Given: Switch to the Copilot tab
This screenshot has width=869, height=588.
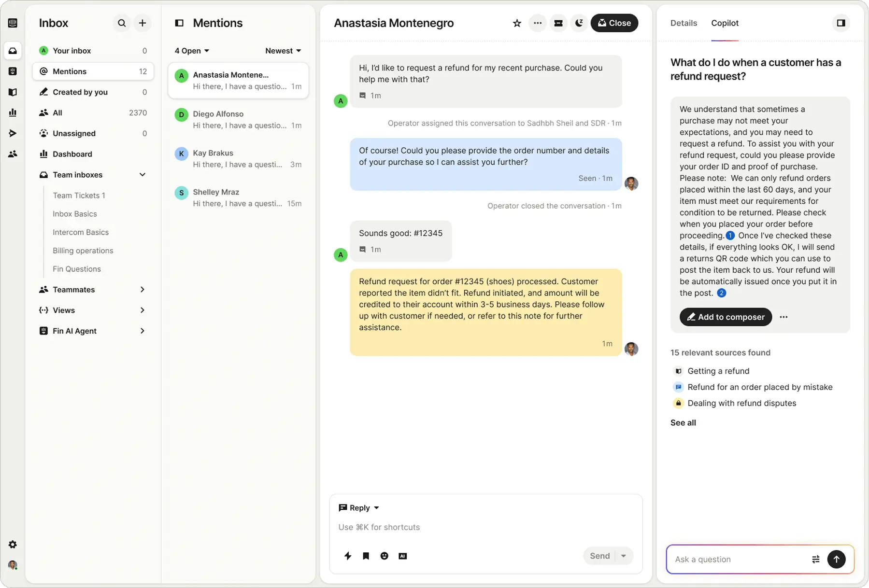Looking at the screenshot, I should pyautogui.click(x=725, y=23).
